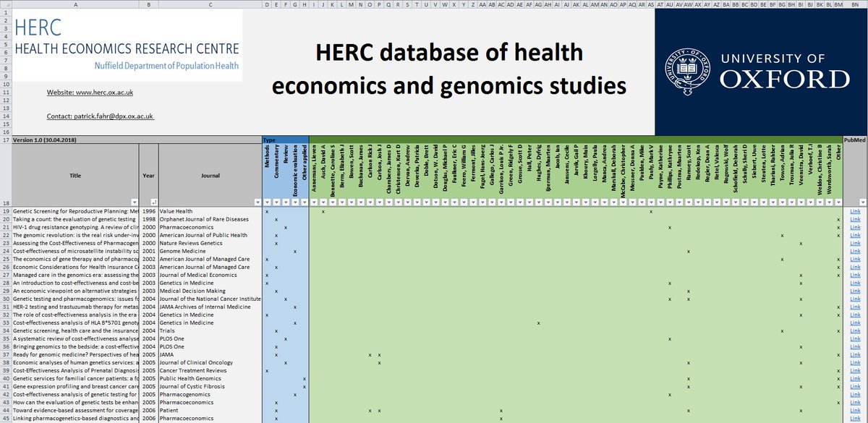
Task: Select title 'Managed care in the genomics era'
Action: (x=76, y=275)
